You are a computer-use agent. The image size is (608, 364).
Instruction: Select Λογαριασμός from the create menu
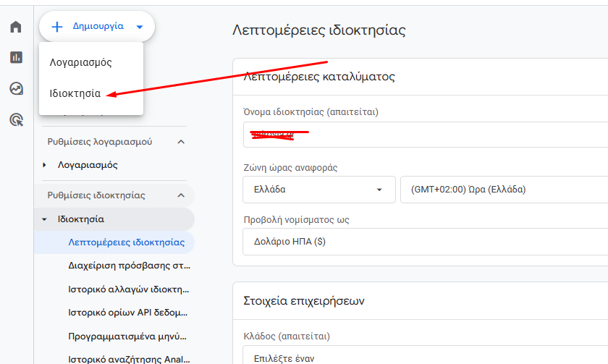91,62
